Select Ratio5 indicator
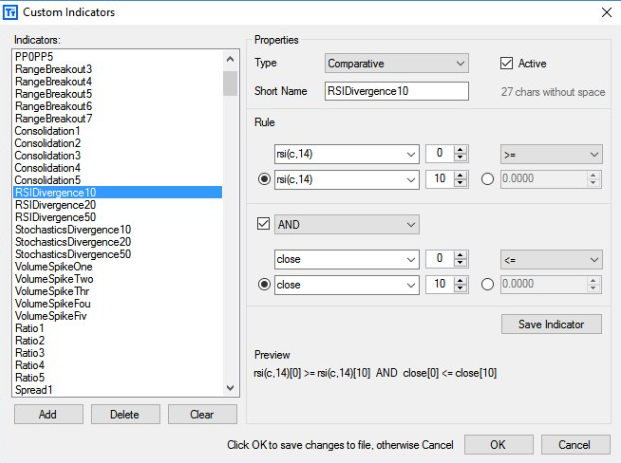This screenshot has height=463, width=621. point(117,377)
